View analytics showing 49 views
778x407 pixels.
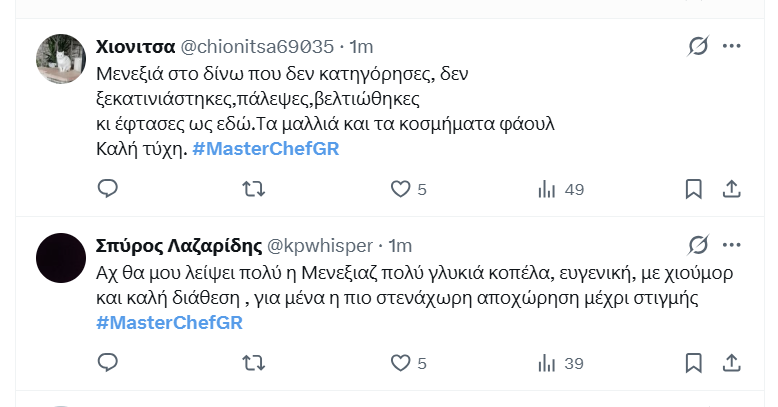pyautogui.click(x=561, y=189)
